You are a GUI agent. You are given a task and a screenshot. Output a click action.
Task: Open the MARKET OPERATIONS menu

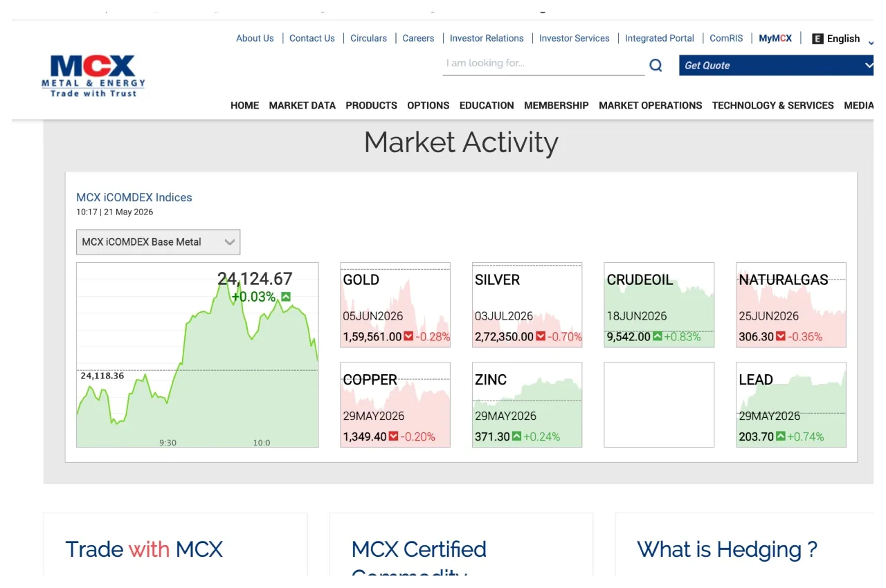[651, 105]
